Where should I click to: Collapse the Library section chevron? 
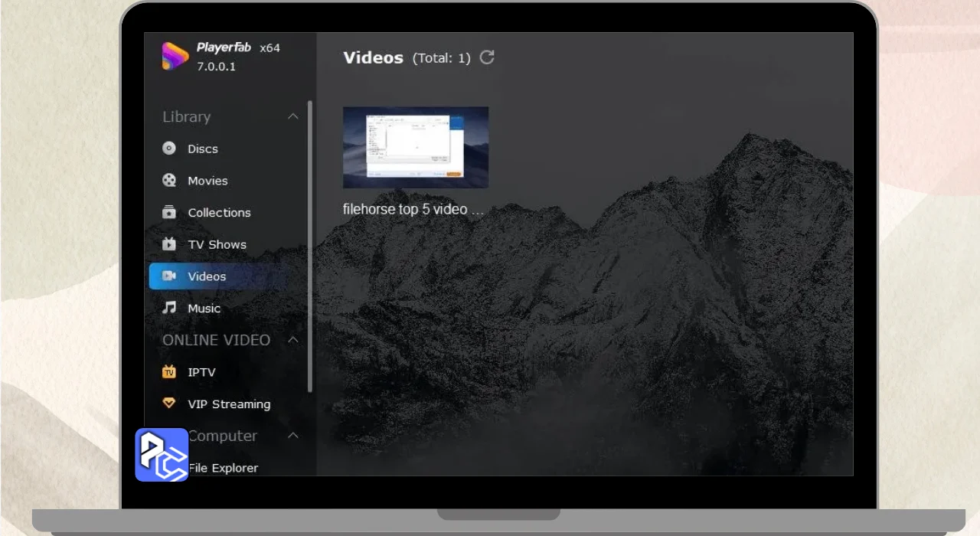pos(292,116)
